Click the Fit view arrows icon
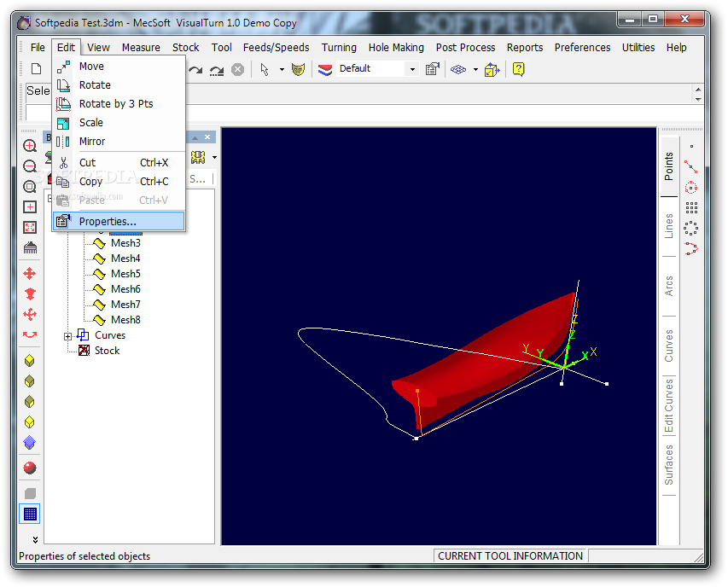The height and width of the screenshot is (587, 728). pos(30,227)
